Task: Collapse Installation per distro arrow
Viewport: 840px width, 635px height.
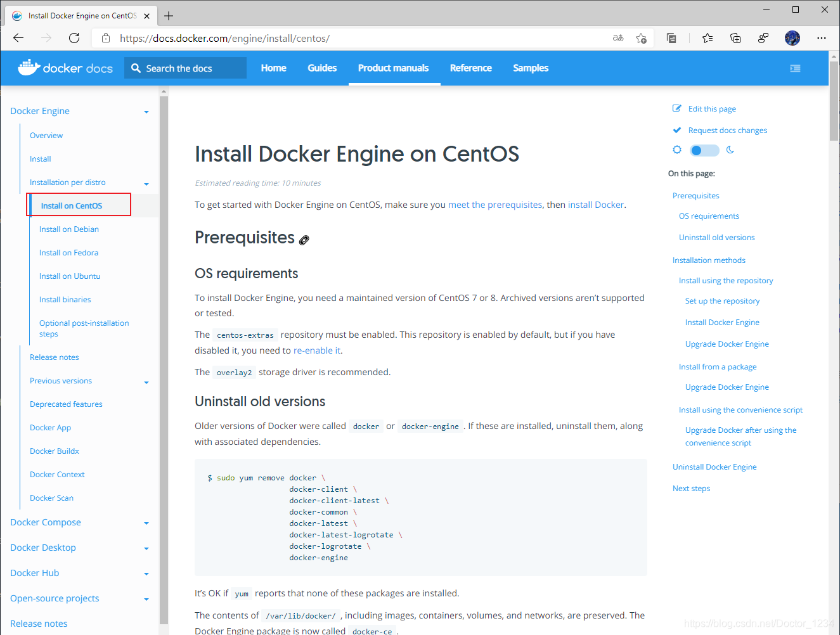Action: coord(146,184)
